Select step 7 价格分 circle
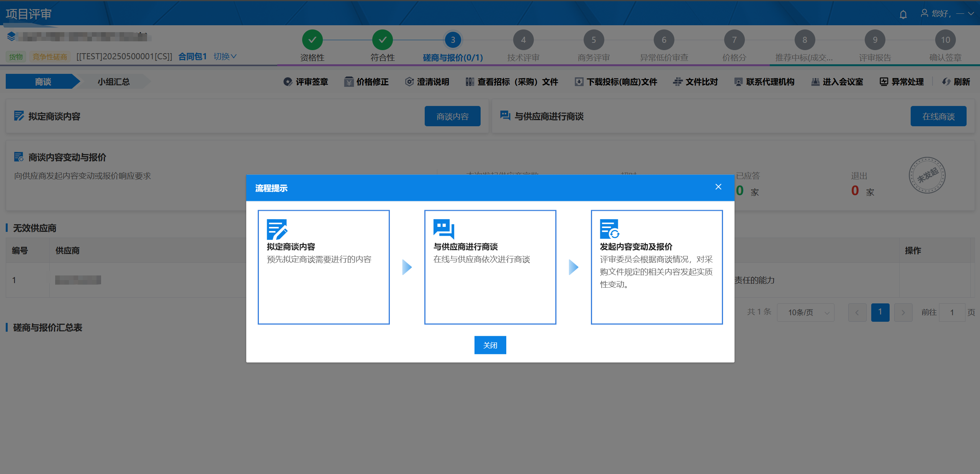The height and width of the screenshot is (474, 980). tap(734, 40)
